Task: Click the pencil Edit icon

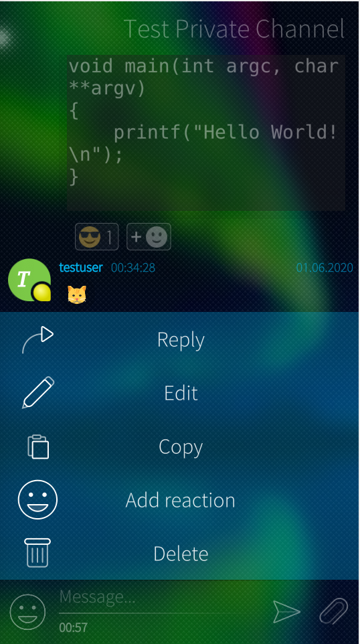Action: click(x=37, y=393)
